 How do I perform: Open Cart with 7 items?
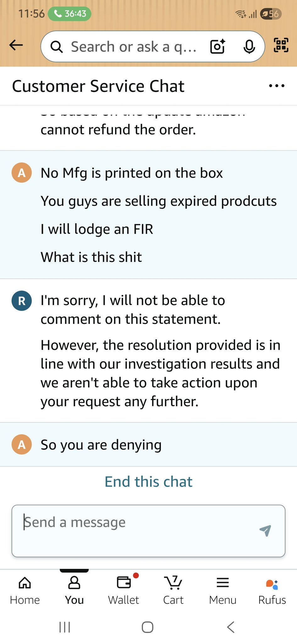173,590
